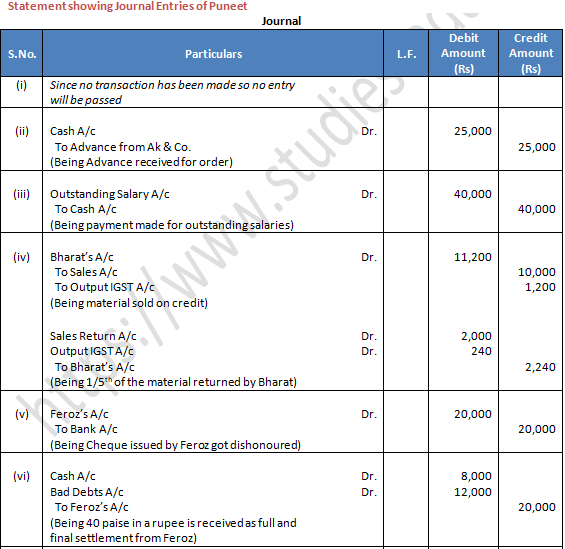The image size is (565, 549).
Task: Select 'To Advance from Ak & Co.' line
Action: click(x=123, y=147)
